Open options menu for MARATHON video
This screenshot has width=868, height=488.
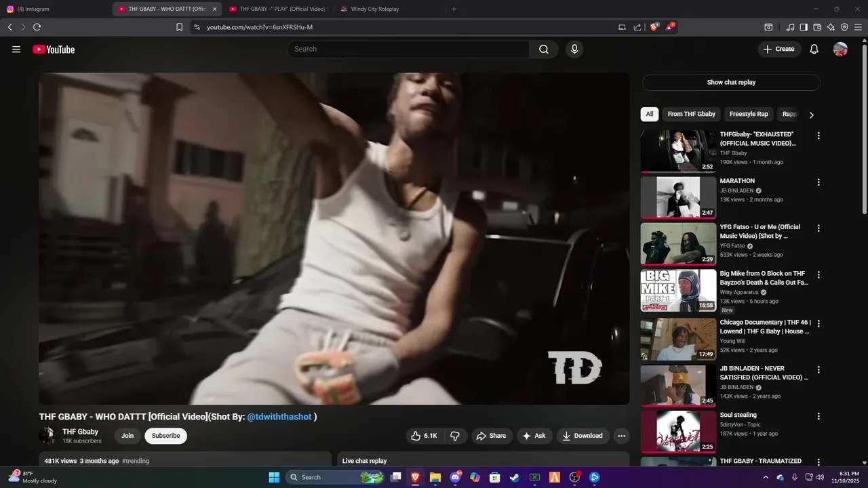pos(818,182)
